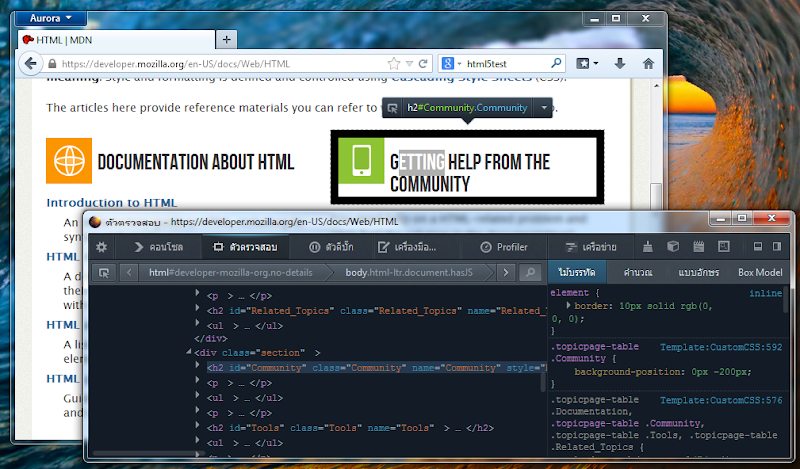Toggle 3D view cube icon
800x469 pixels.
(x=673, y=247)
